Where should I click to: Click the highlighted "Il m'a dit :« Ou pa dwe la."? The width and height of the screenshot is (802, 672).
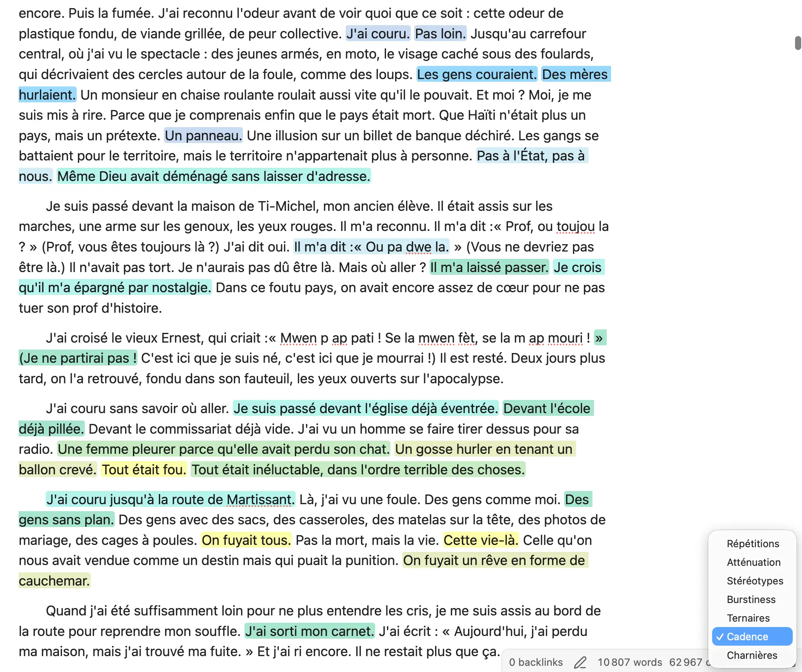pyautogui.click(x=371, y=247)
